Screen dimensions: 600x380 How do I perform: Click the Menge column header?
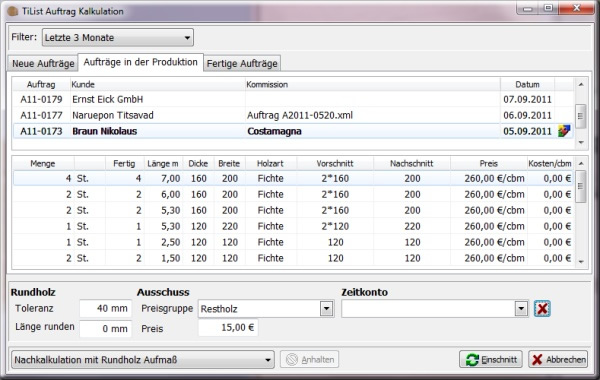(43, 163)
